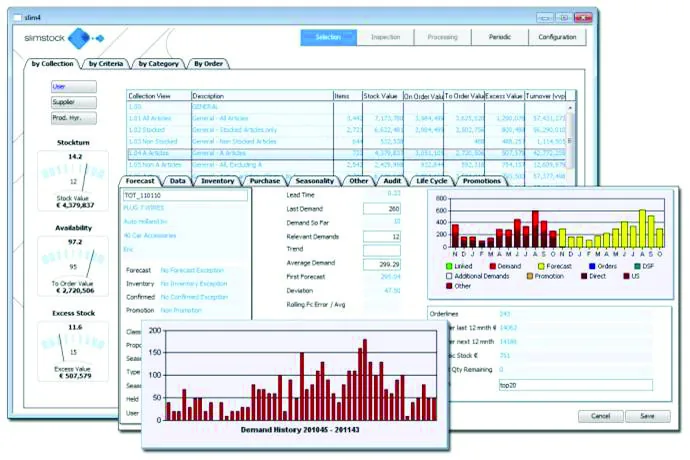
Task: Switch to the Other tab
Action: click(x=359, y=181)
